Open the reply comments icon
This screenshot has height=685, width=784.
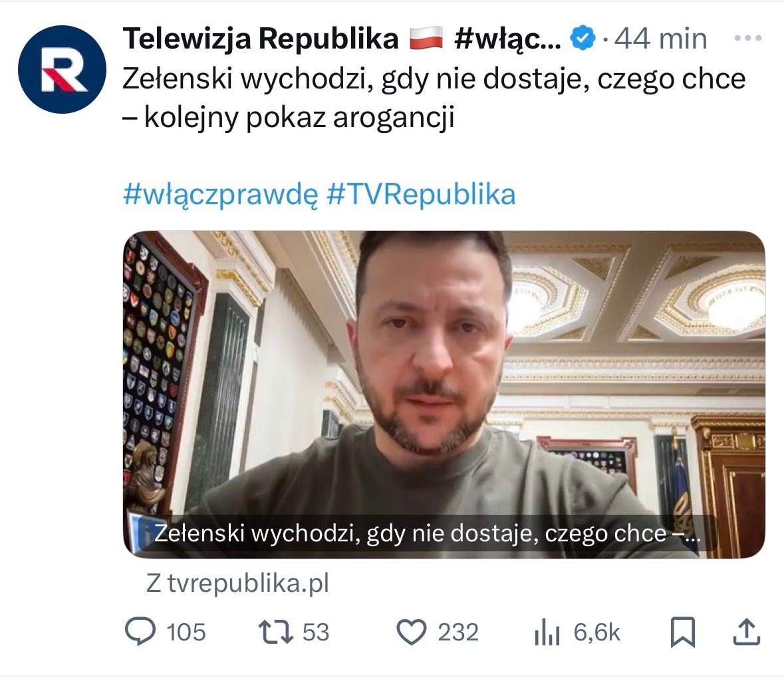140,632
